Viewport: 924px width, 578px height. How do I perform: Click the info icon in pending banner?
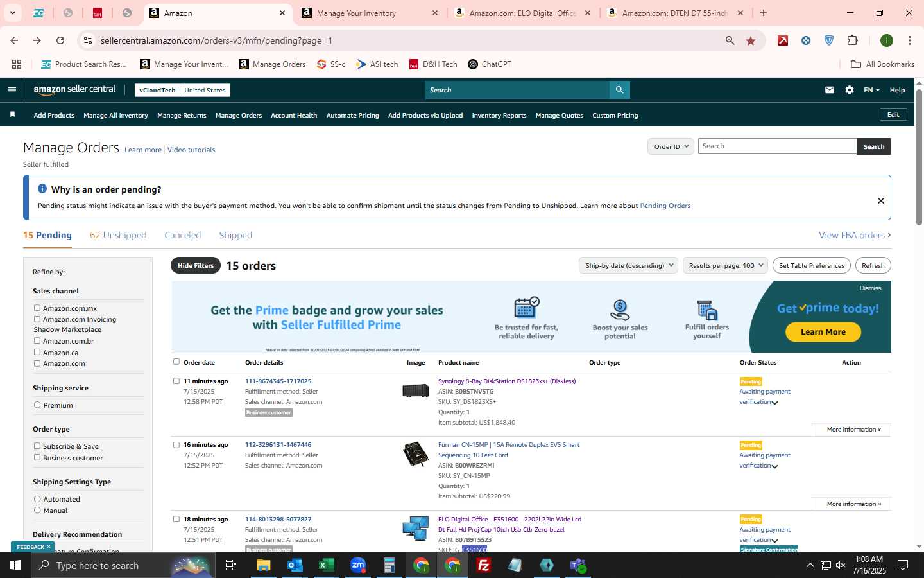pyautogui.click(x=42, y=189)
